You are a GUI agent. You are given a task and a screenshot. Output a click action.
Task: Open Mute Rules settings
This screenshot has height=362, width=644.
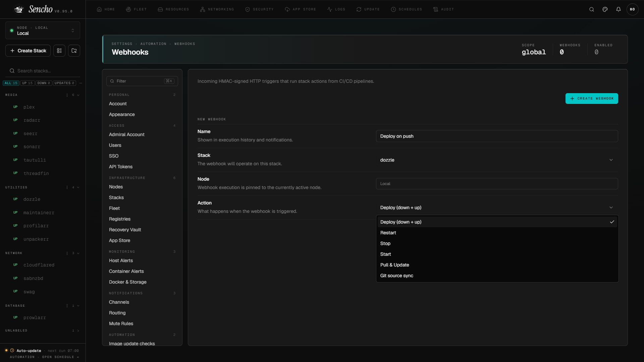pyautogui.click(x=121, y=324)
